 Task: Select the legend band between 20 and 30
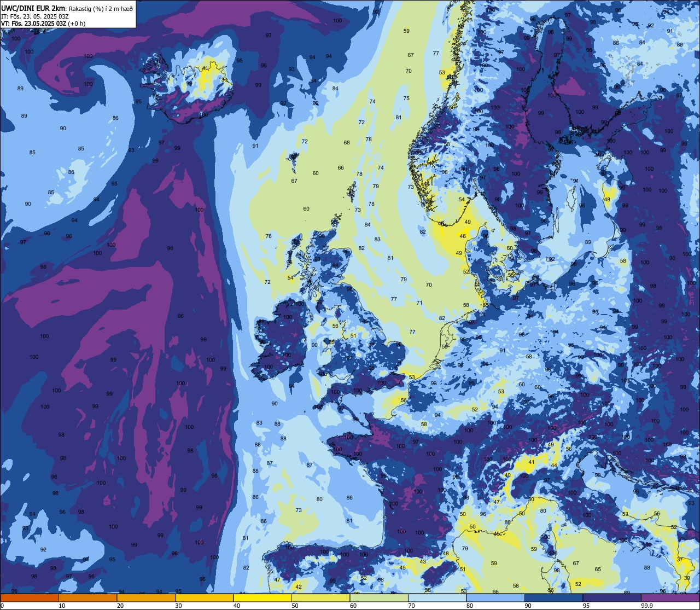(x=146, y=597)
